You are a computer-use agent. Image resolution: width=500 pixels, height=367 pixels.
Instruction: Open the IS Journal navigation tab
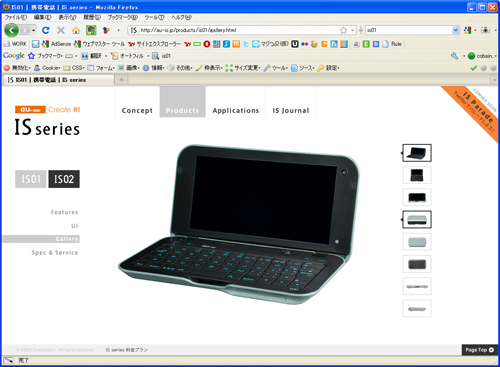pos(291,110)
